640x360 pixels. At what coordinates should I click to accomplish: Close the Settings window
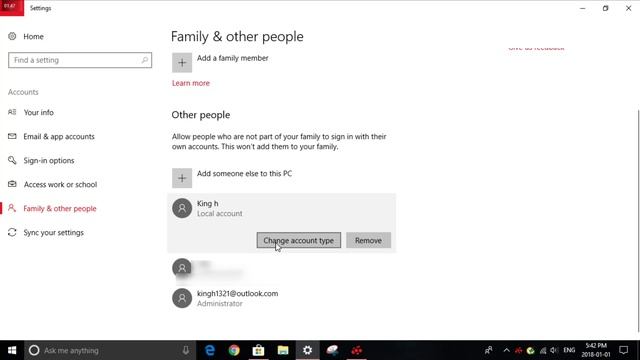tap(629, 8)
